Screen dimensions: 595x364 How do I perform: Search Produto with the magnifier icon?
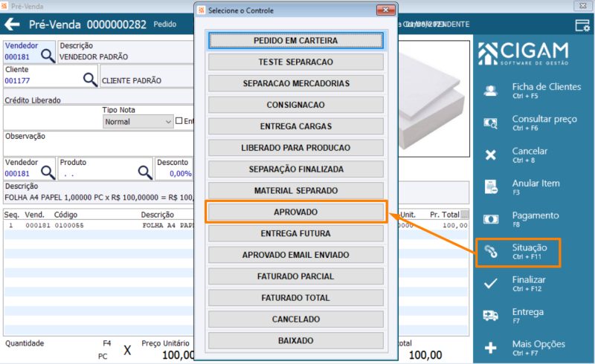(145, 172)
